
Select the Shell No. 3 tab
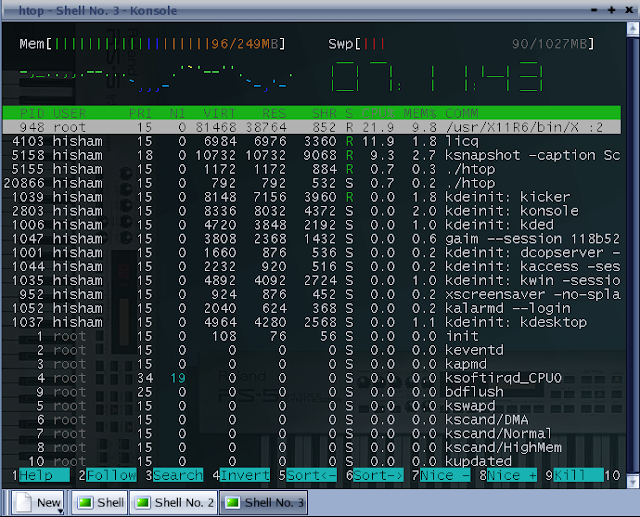[x=264, y=502]
